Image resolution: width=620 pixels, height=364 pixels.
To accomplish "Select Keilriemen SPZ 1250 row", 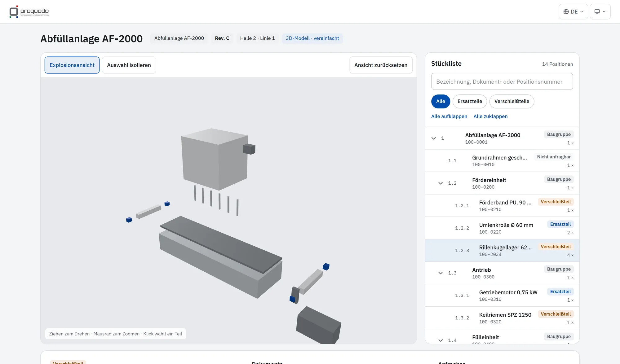I will pos(502,318).
